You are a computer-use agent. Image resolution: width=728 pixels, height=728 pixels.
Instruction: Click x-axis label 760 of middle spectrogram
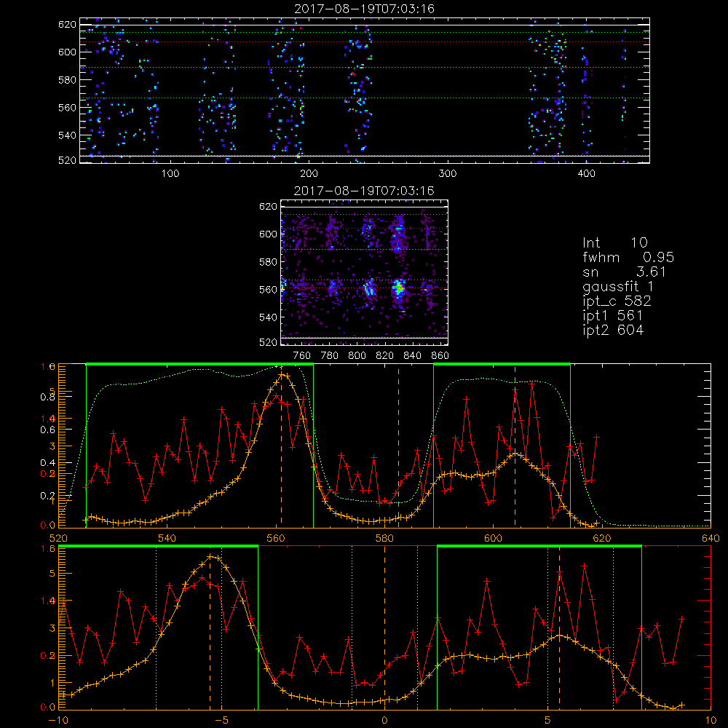coord(302,356)
